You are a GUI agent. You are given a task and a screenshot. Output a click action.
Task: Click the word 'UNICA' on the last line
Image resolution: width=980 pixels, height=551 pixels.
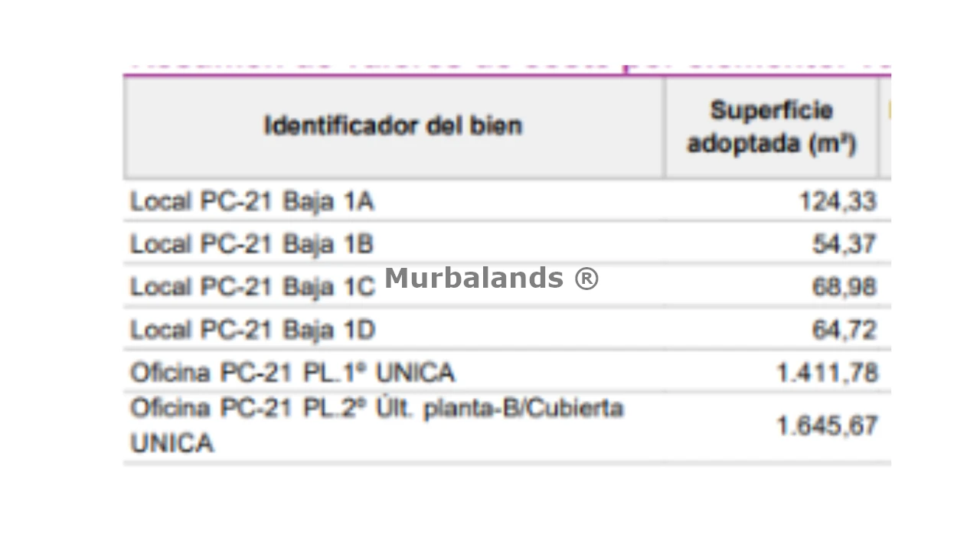(x=171, y=443)
